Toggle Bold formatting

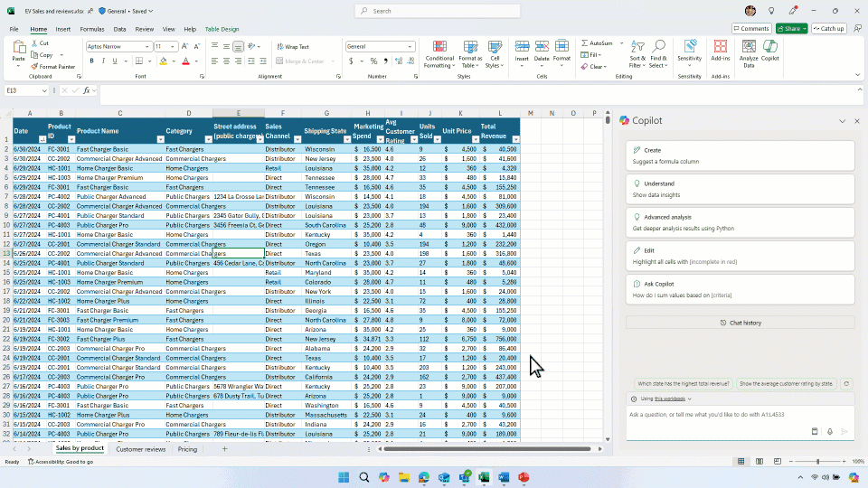pos(90,61)
